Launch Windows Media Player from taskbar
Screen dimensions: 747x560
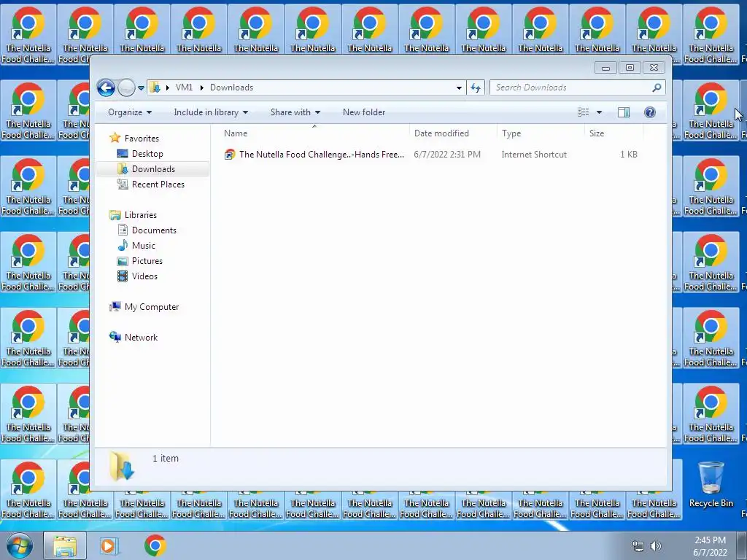tap(109, 545)
